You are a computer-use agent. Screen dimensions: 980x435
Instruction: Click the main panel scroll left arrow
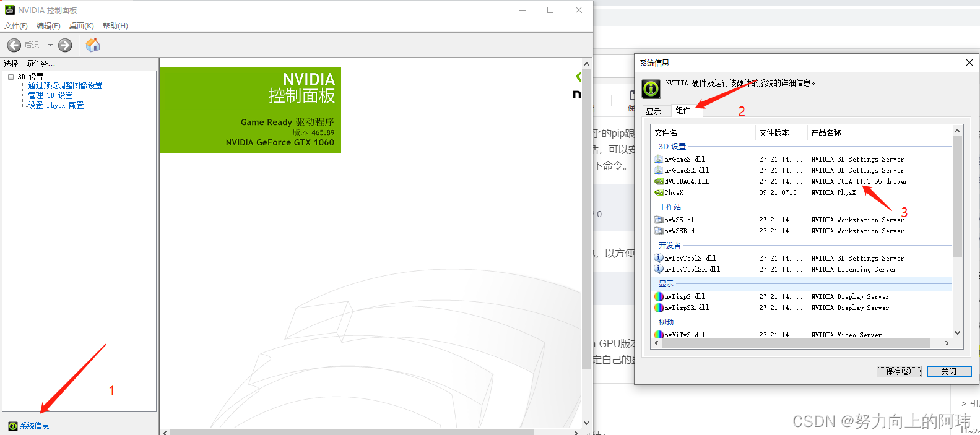coord(165,432)
